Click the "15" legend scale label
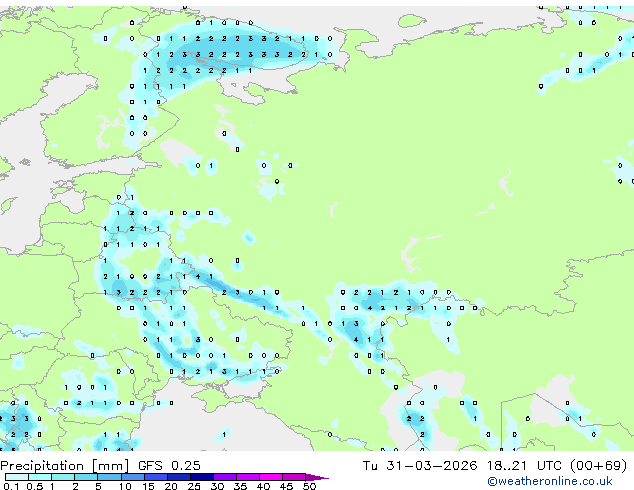Image resolution: width=634 pixels, height=490 pixels. 148,486
